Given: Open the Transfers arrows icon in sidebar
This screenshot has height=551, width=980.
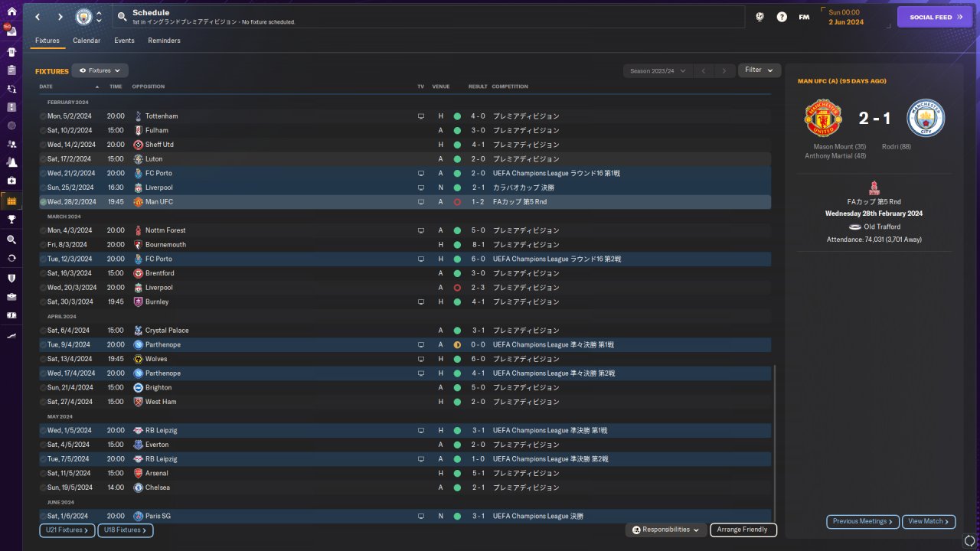Looking at the screenshot, I should coord(11,258).
